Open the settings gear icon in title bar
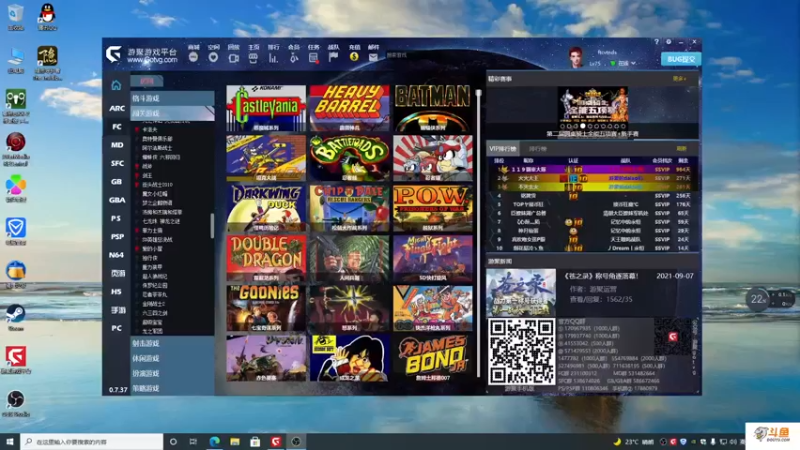The image size is (800, 450). pyautogui.click(x=668, y=42)
